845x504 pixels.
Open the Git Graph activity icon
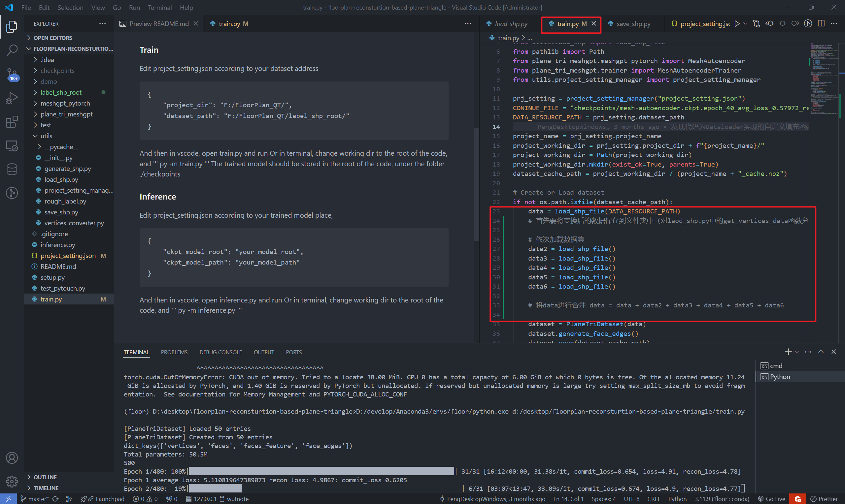pos(12,193)
